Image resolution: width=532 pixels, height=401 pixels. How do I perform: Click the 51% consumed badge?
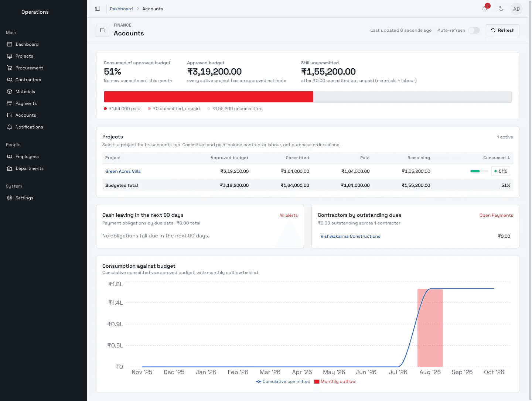(x=501, y=171)
